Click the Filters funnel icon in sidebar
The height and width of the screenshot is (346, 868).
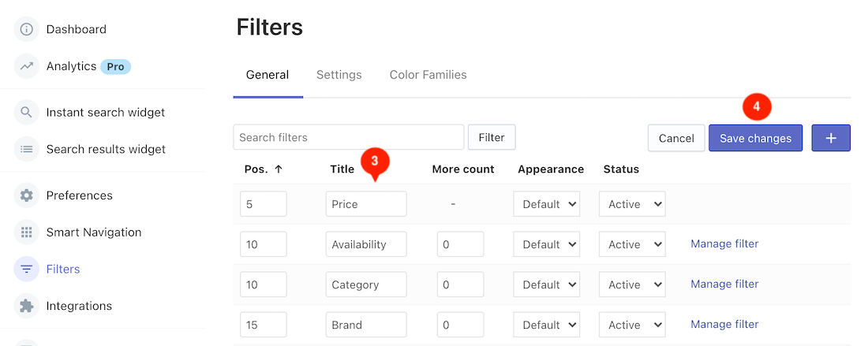(27, 270)
